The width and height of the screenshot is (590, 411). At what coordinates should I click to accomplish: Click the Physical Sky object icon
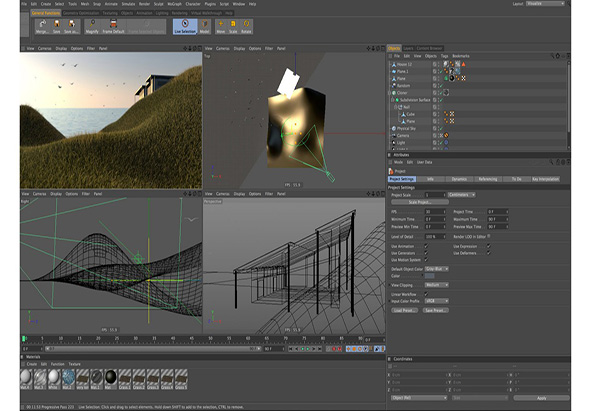coord(394,128)
